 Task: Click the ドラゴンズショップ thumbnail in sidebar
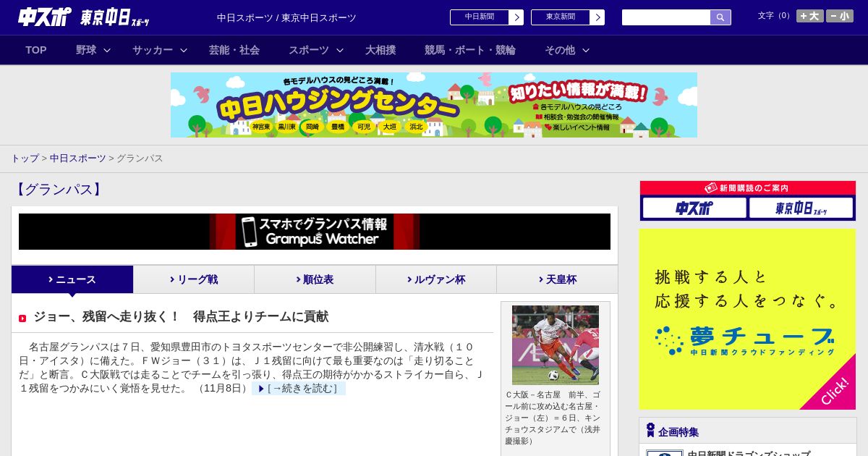[x=665, y=453]
